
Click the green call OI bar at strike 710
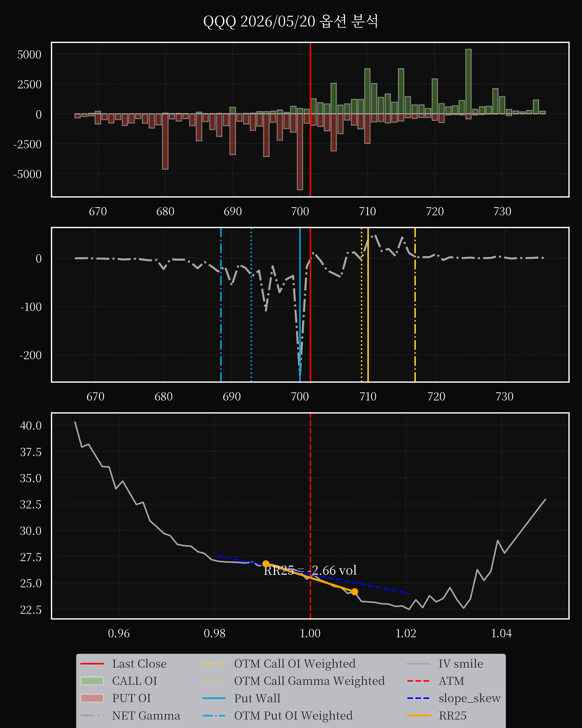coord(367,91)
